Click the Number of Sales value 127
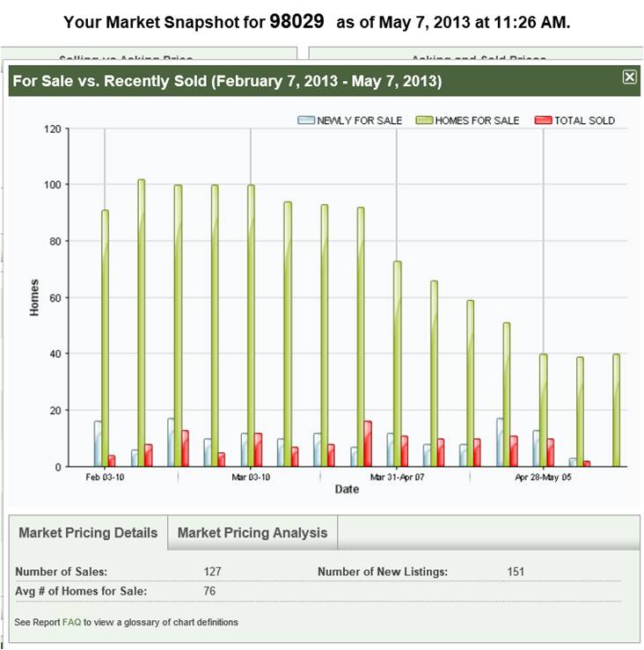The height and width of the screenshot is (650, 644). click(212, 572)
